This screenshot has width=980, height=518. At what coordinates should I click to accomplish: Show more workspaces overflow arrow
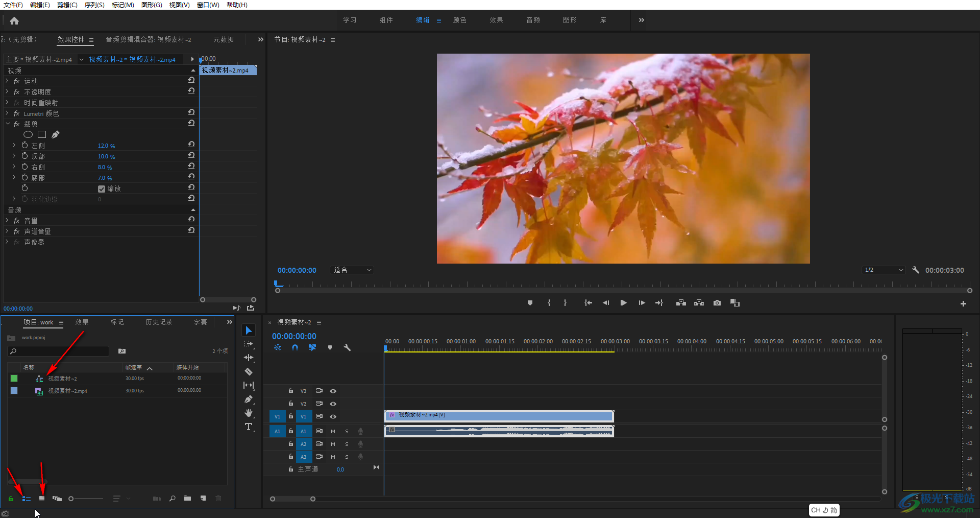pyautogui.click(x=641, y=20)
